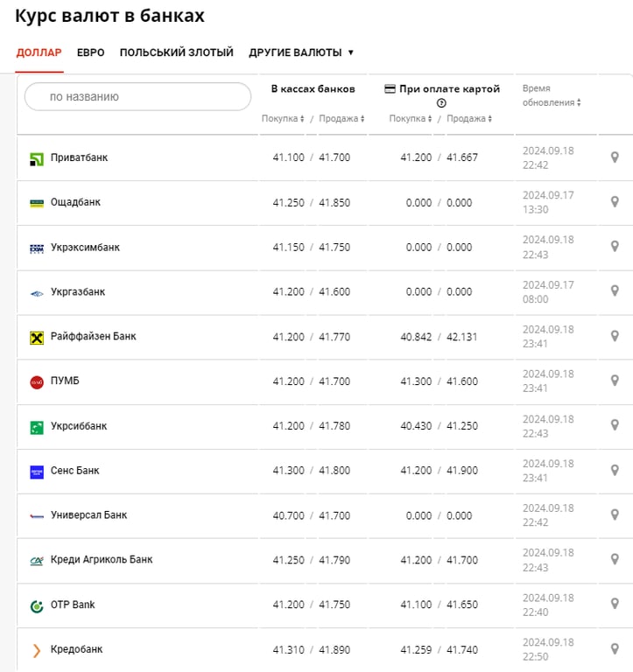This screenshot has height=672, width=633.
Task: Sort by card payment Покупка arrows
Action: (x=411, y=119)
